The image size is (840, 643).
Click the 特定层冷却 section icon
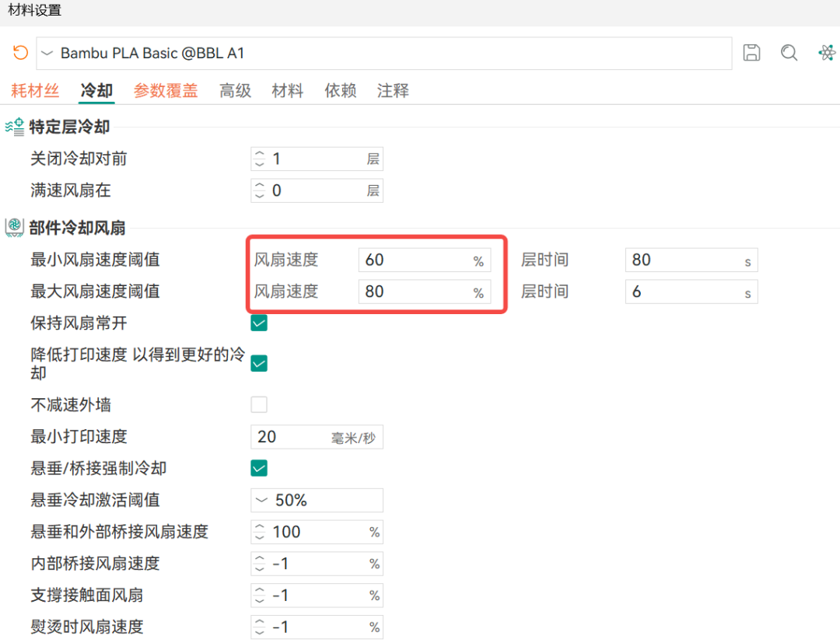(x=15, y=127)
